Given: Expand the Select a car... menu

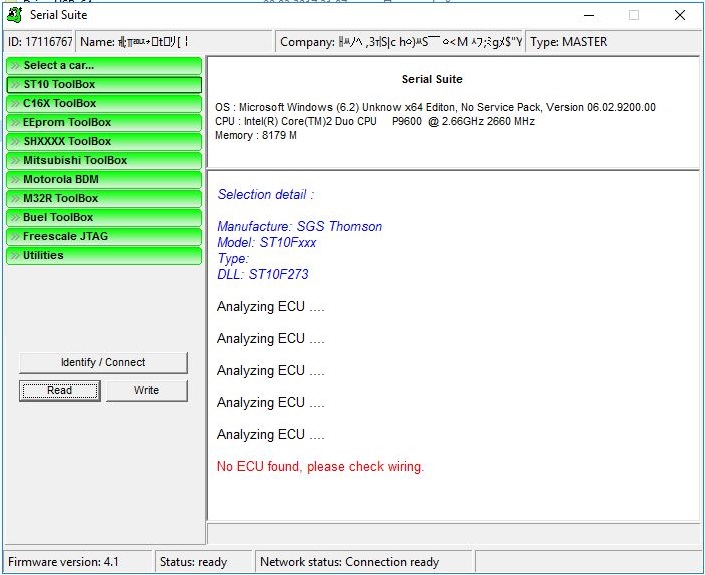Looking at the screenshot, I should tap(104, 66).
